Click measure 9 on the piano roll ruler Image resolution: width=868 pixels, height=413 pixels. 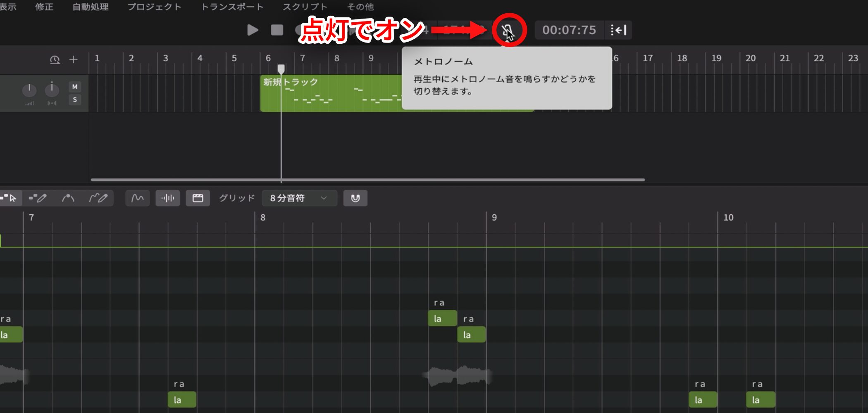(x=494, y=217)
